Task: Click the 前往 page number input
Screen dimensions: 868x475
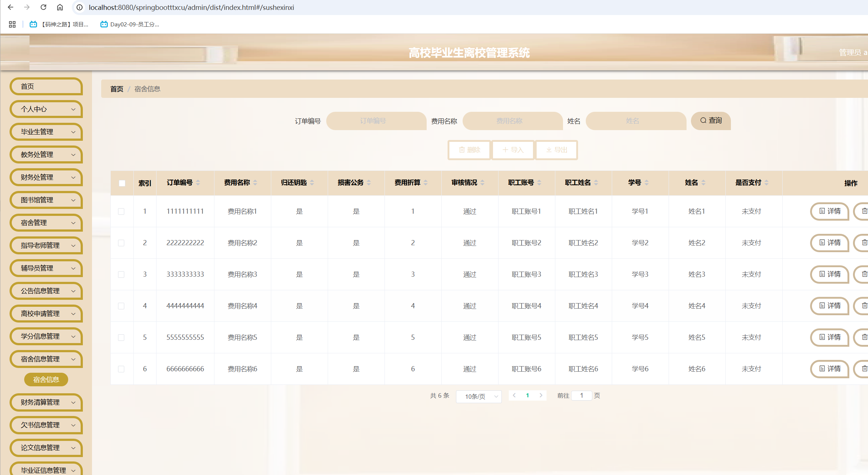Action: pyautogui.click(x=582, y=395)
